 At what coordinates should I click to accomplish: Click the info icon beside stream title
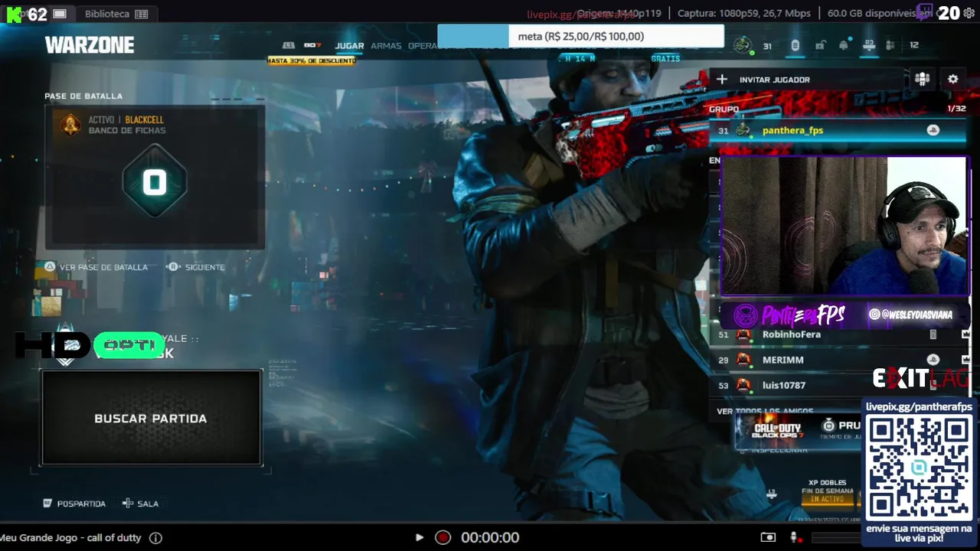(x=155, y=538)
